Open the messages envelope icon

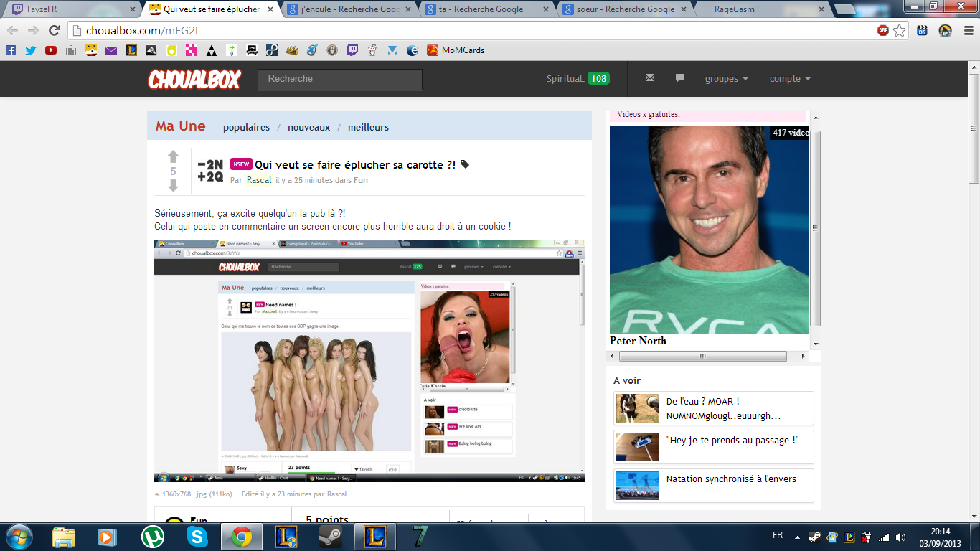pos(650,78)
